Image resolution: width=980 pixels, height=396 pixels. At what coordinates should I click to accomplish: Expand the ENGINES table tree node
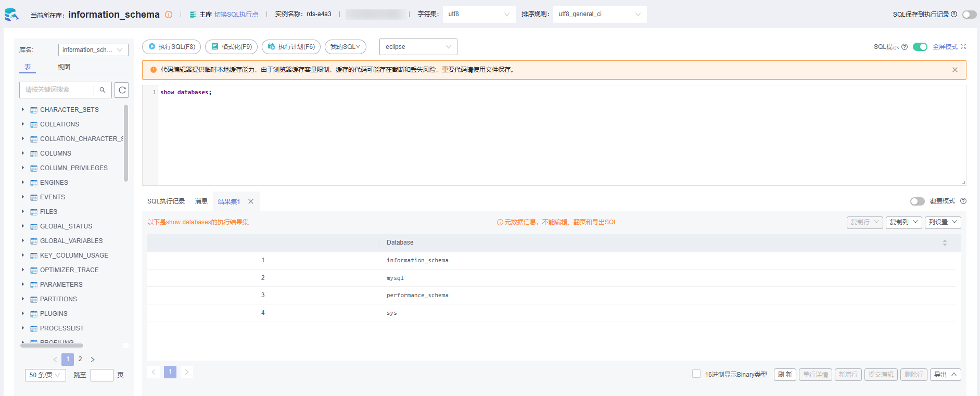[23, 183]
